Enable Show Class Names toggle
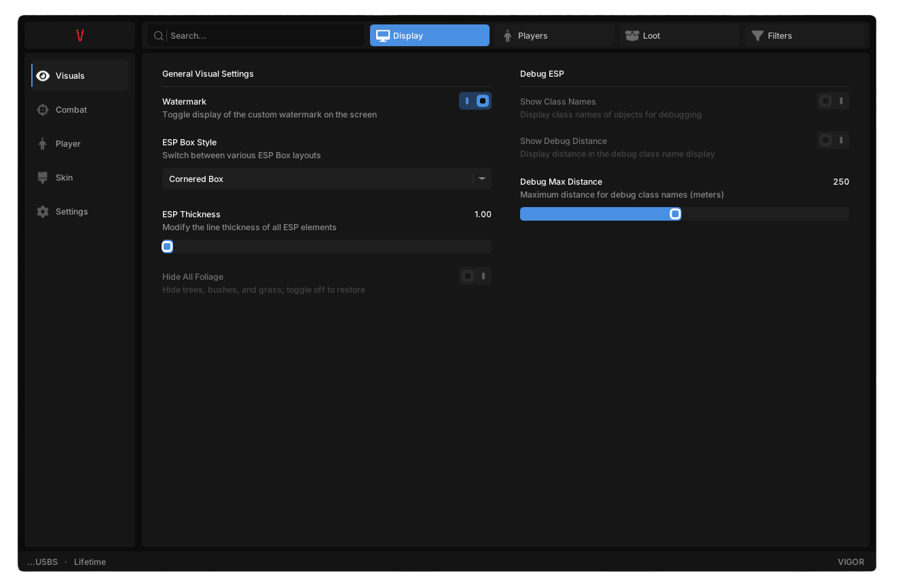The image size is (901, 588). pos(833,101)
